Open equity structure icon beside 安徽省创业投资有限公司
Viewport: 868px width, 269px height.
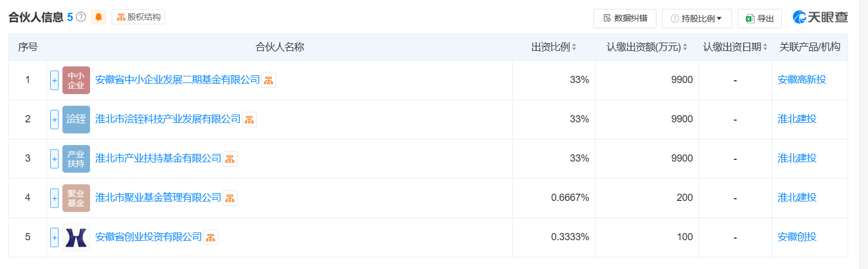[x=211, y=238]
